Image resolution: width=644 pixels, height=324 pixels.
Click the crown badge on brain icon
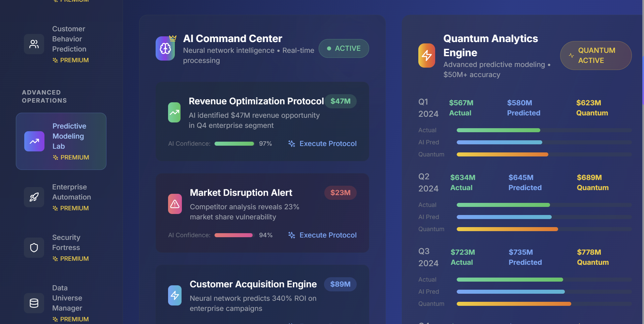click(173, 38)
